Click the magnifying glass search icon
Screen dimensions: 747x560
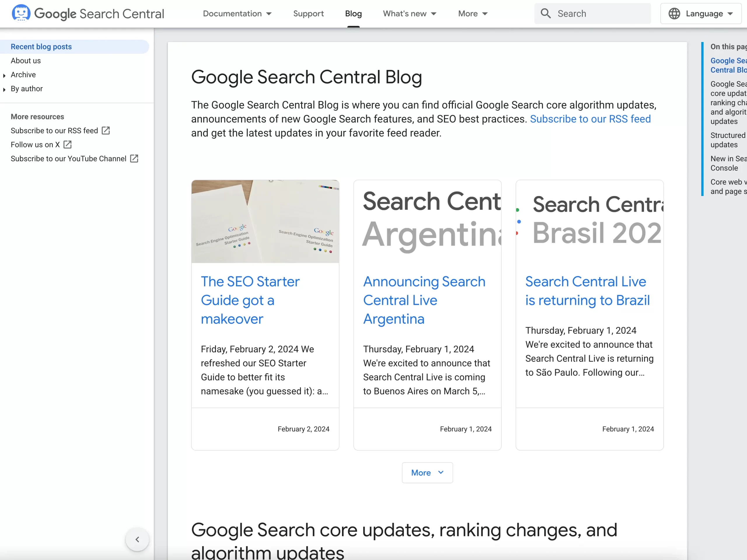(x=545, y=13)
